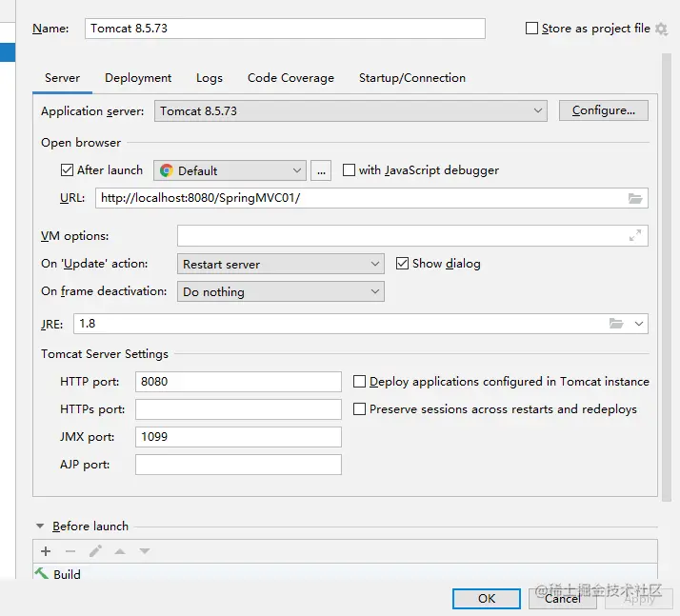The width and height of the screenshot is (680, 616).
Task: Toggle Store as project file checkbox
Action: tap(531, 29)
